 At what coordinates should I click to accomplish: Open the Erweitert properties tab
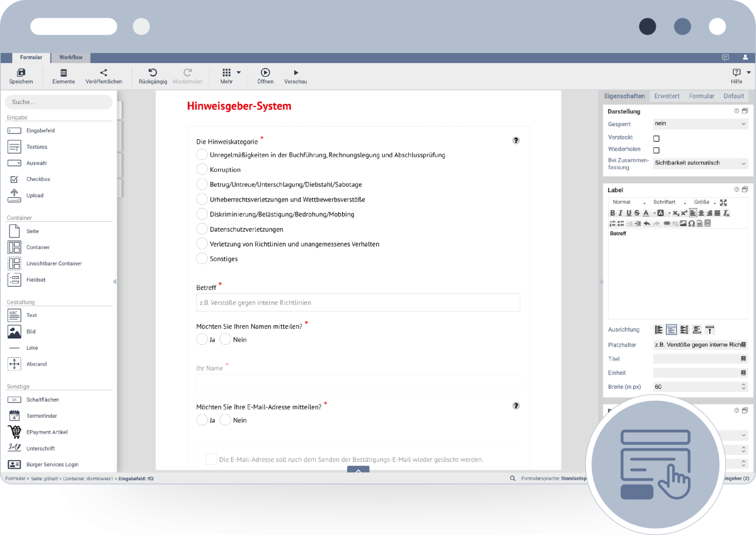tap(667, 96)
